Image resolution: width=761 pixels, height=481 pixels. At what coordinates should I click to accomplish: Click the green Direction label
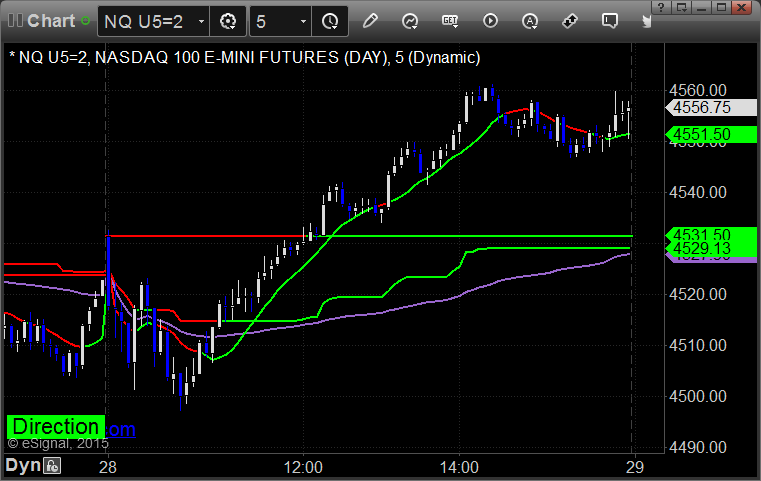point(56,427)
